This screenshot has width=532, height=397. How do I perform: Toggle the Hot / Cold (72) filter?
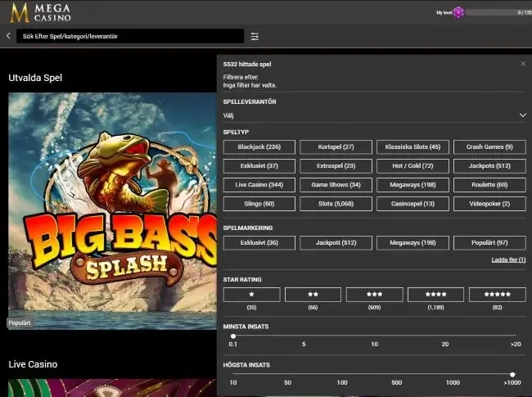click(x=413, y=166)
